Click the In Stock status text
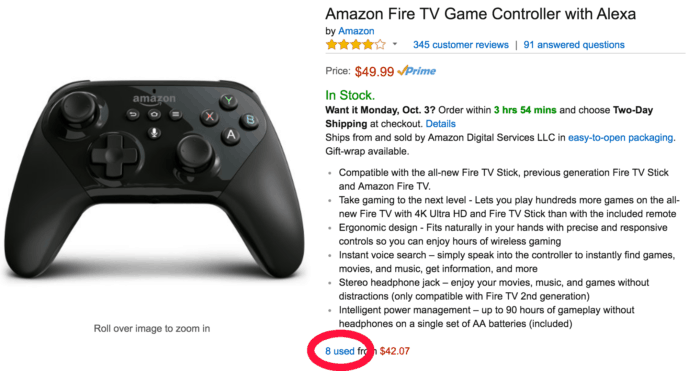The width and height of the screenshot is (700, 371). pos(350,95)
